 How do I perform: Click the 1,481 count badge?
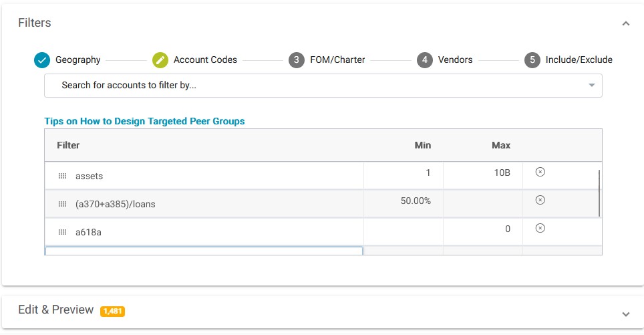click(x=112, y=311)
